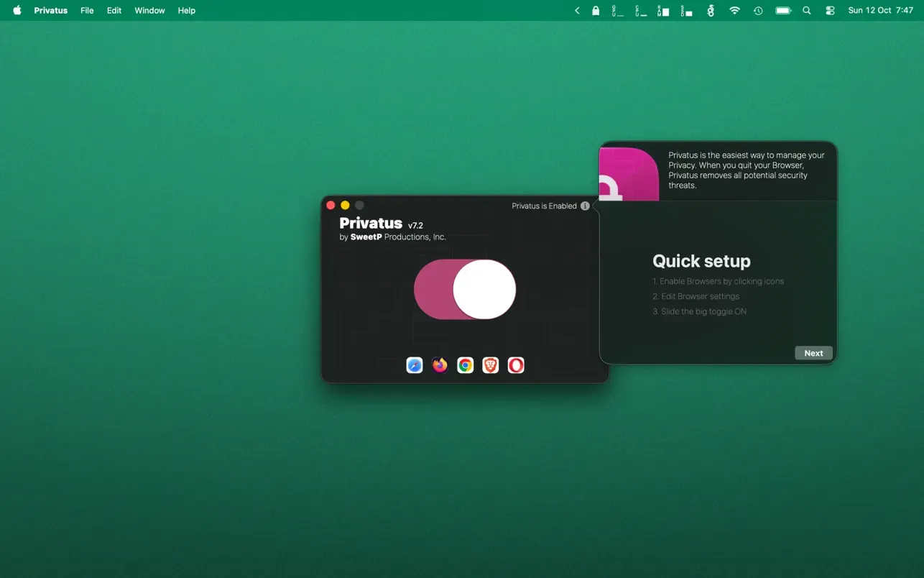Open Control Center from the menu bar
The height and width of the screenshot is (578, 924).
click(x=830, y=11)
